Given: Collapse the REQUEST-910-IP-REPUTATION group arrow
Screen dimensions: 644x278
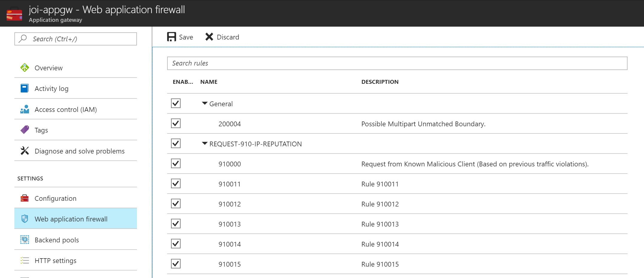Looking at the screenshot, I should click(x=205, y=143).
